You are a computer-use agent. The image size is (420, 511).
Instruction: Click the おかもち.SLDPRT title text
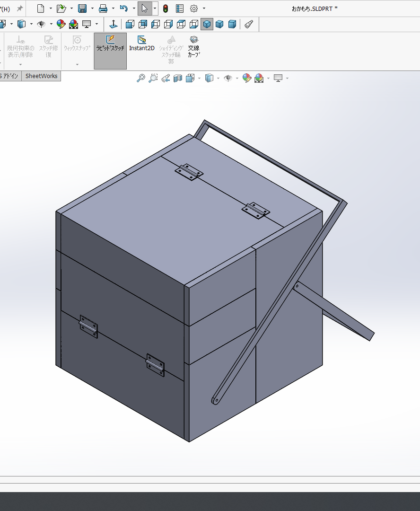point(315,9)
